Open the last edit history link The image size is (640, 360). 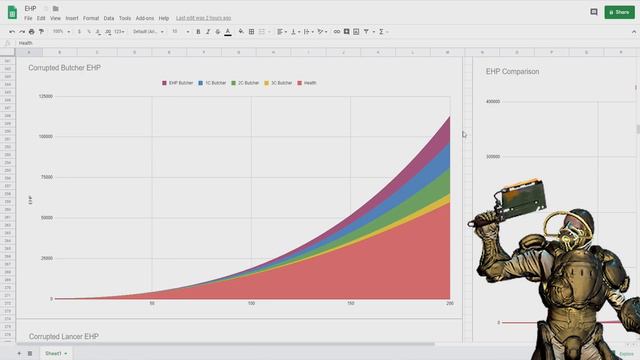tap(204, 18)
